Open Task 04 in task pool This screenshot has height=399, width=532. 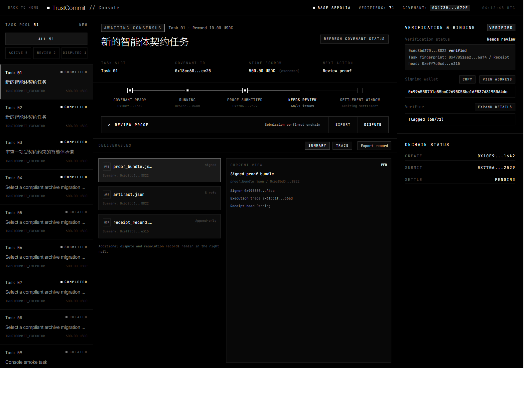(47, 187)
